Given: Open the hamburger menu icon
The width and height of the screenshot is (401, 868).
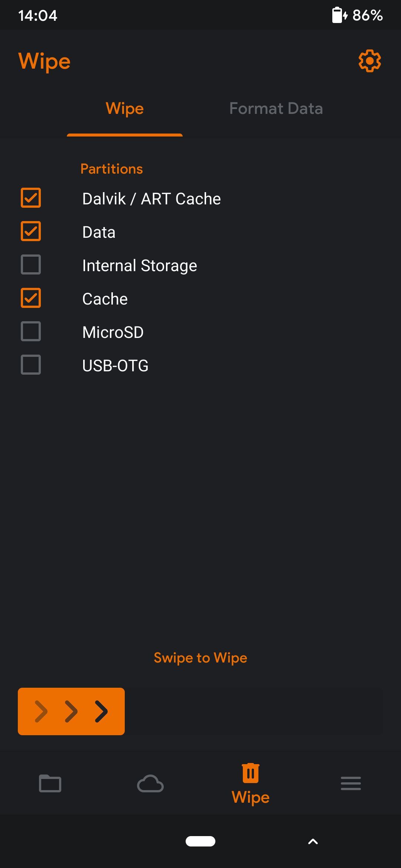Looking at the screenshot, I should (351, 783).
